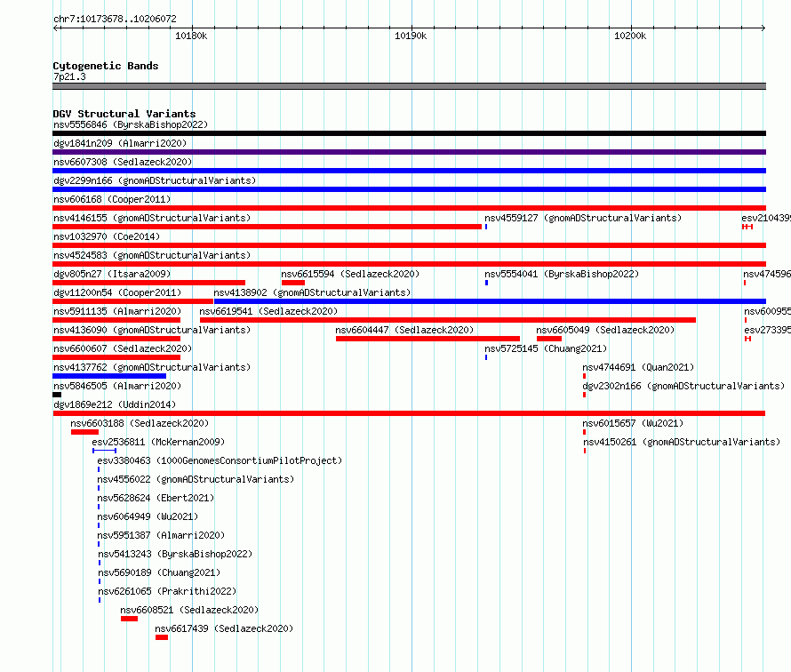
Task: Select the purple dgv1841n209 variant bar
Action: pyautogui.click(x=409, y=152)
